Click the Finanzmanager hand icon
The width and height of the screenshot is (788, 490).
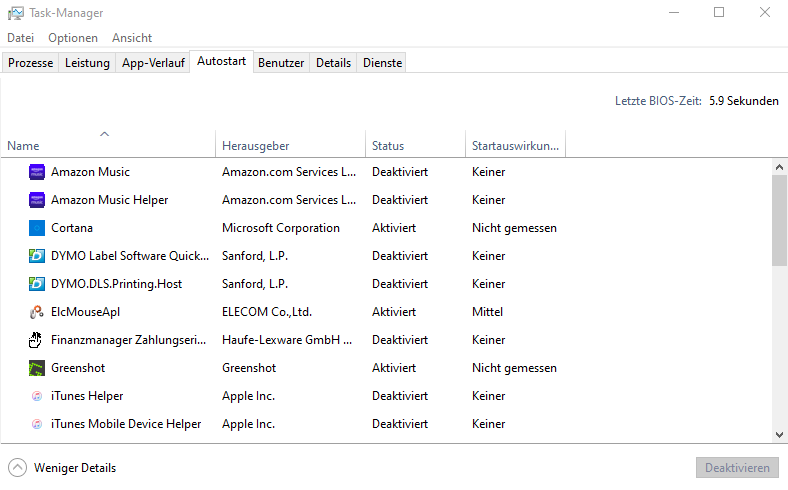click(x=35, y=340)
